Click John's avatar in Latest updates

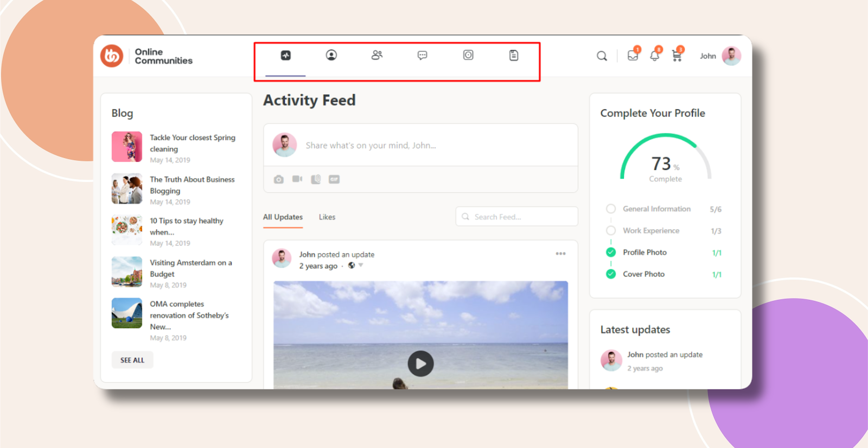point(611,360)
